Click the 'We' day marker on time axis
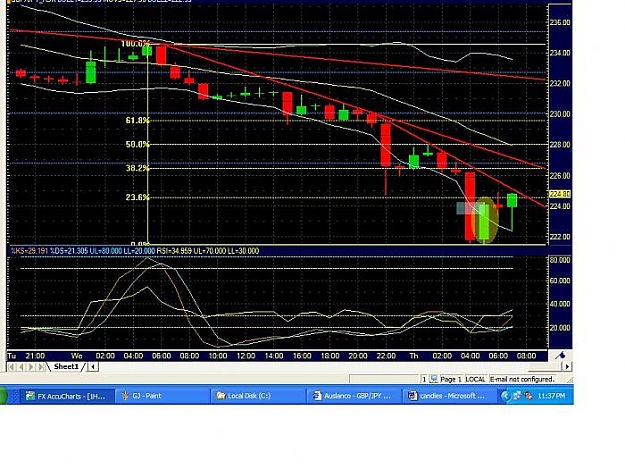 point(77,356)
